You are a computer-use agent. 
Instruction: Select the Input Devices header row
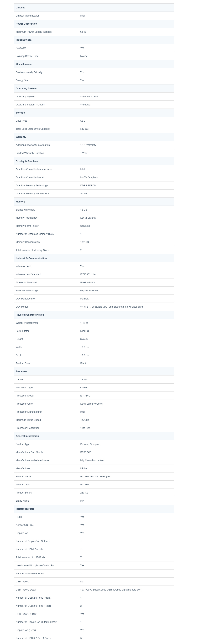coord(94,40)
